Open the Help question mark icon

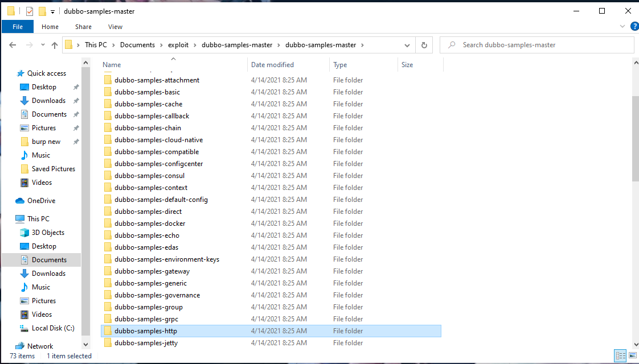tap(634, 27)
